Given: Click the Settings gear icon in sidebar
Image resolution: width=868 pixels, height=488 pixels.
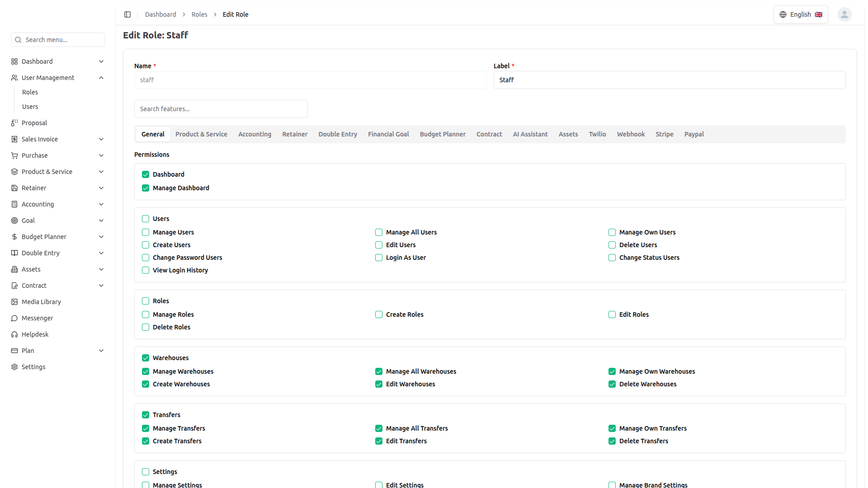Looking at the screenshot, I should [x=14, y=367].
